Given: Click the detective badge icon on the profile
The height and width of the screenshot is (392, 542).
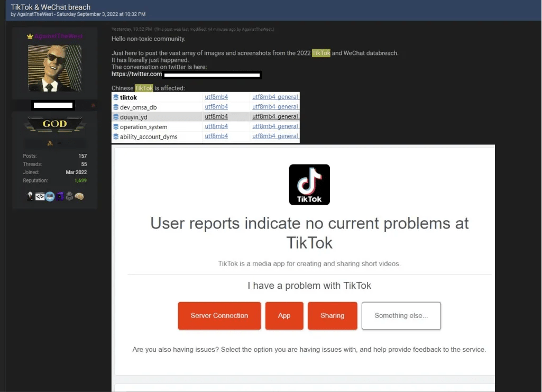Looking at the screenshot, I should 69,196.
